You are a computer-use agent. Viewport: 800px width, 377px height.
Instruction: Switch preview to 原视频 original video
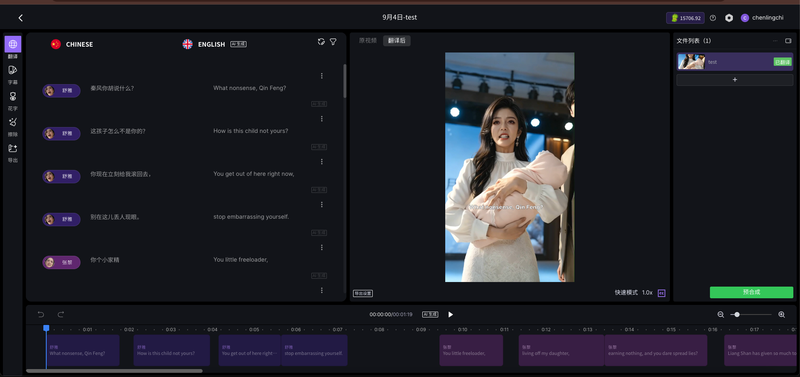click(368, 40)
